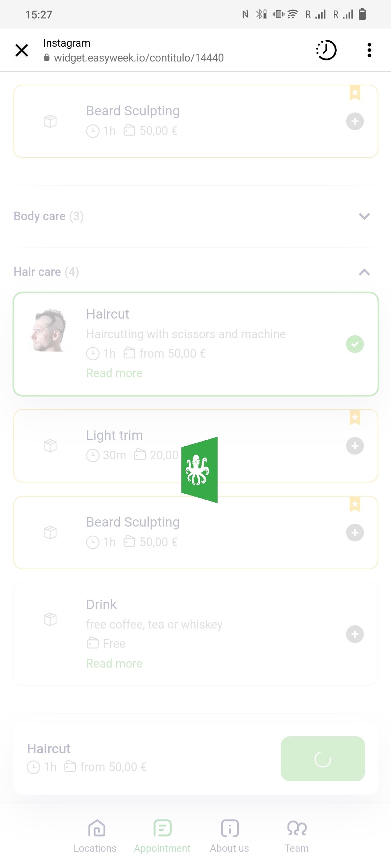The width and height of the screenshot is (391, 868).
Task: Click star bookmark on top Beard Sculpting card
Action: (x=355, y=93)
